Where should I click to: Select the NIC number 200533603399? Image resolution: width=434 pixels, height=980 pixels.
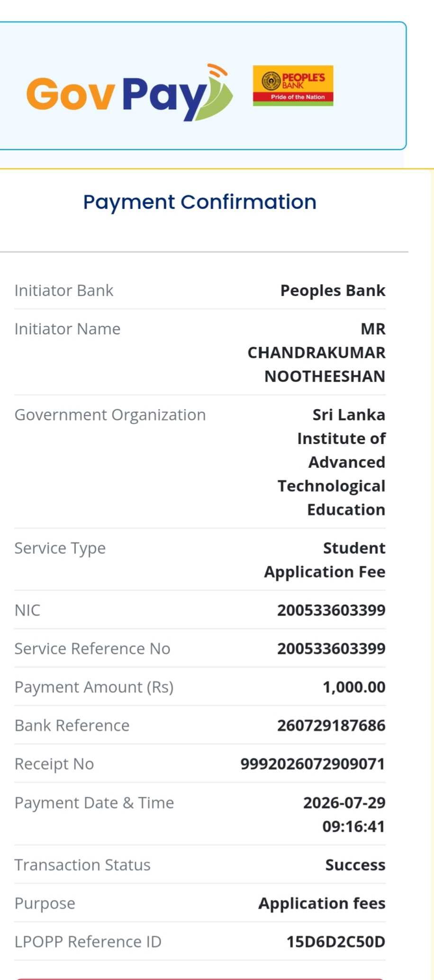(331, 610)
